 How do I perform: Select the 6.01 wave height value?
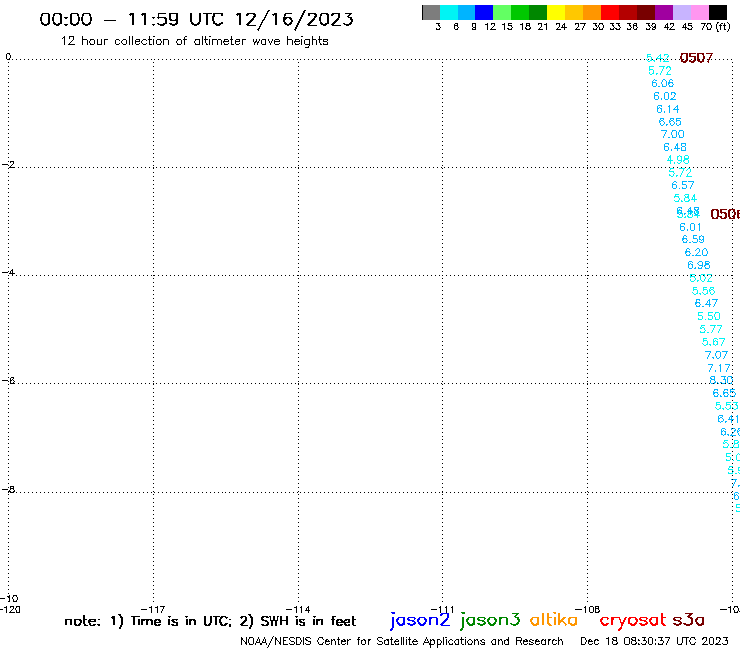(690, 228)
